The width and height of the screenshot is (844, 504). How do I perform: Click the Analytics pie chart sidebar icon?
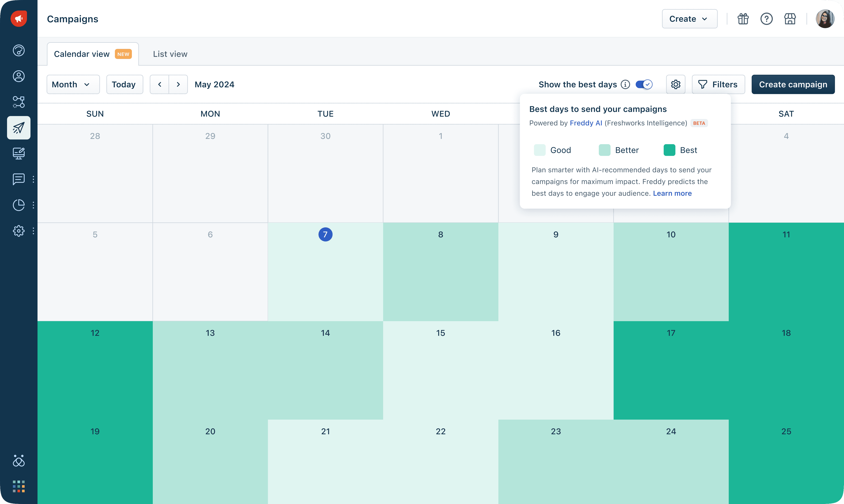coord(19,205)
